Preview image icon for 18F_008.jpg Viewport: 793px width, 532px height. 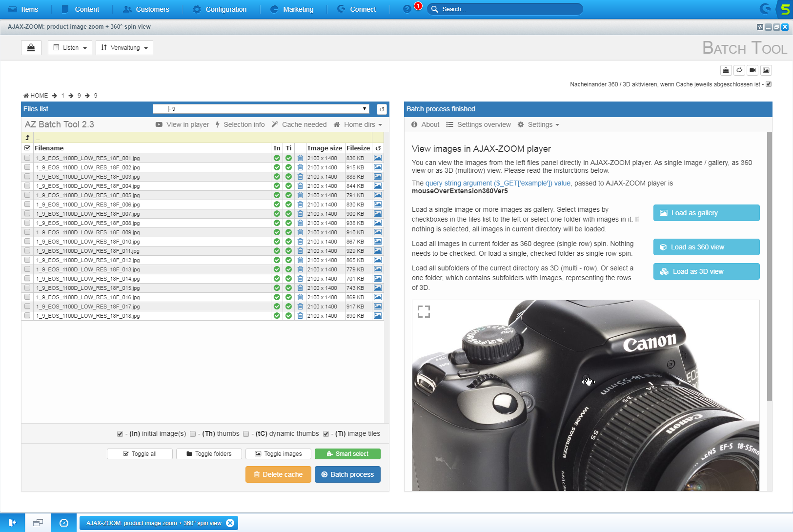[x=378, y=223]
